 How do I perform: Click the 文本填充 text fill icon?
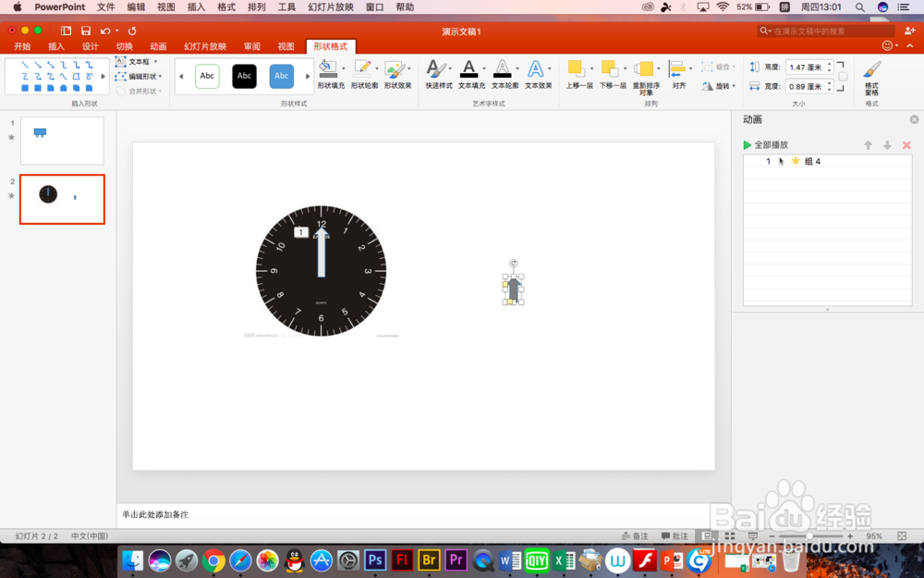click(469, 68)
